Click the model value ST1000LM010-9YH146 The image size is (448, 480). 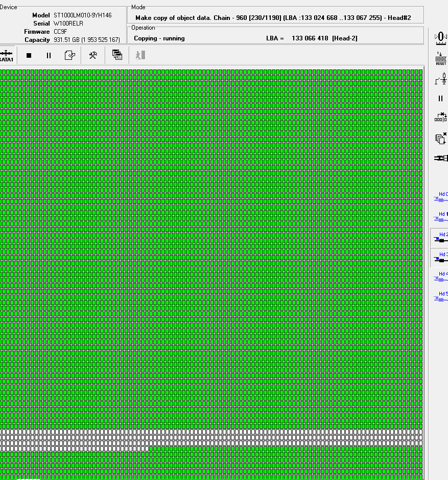83,15
